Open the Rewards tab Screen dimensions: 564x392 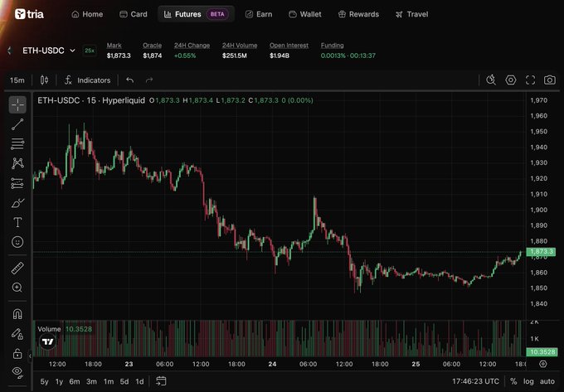tap(358, 14)
